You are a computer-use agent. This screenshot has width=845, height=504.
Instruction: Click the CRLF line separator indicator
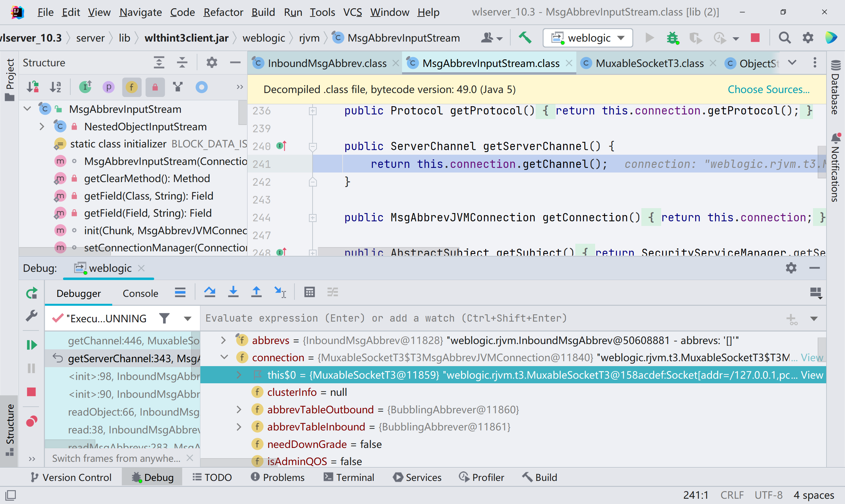tap(732, 495)
